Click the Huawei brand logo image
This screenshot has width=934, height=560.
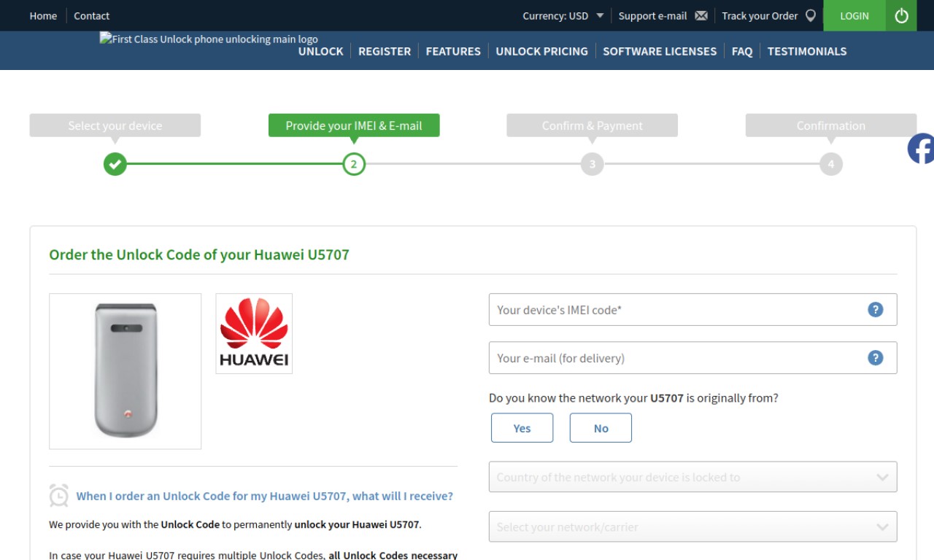[x=254, y=333]
